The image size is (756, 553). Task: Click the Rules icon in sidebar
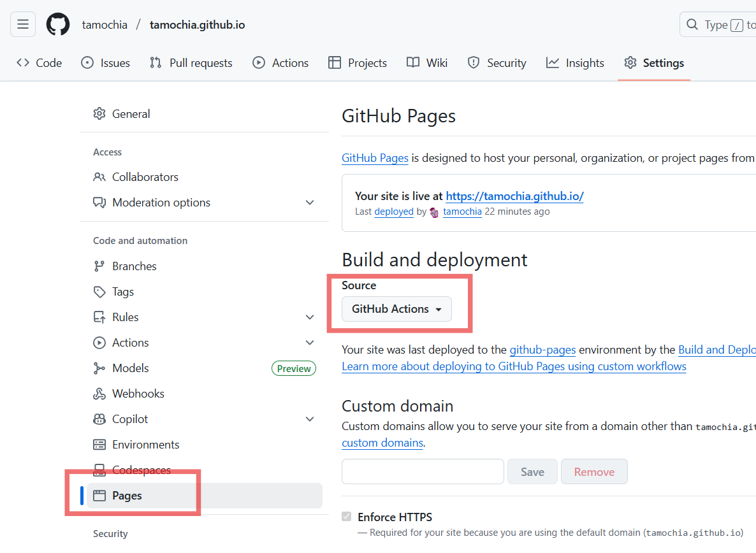coord(99,317)
